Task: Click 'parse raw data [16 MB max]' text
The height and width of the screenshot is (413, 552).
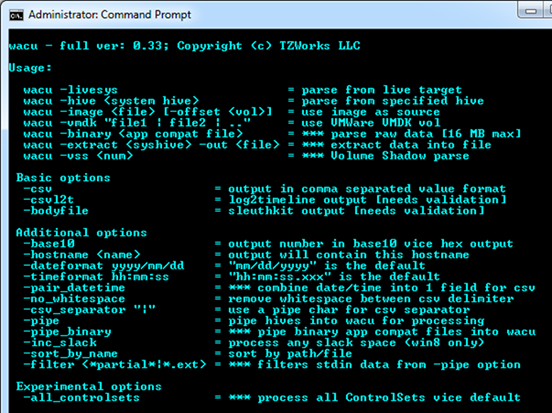Action: point(426,134)
